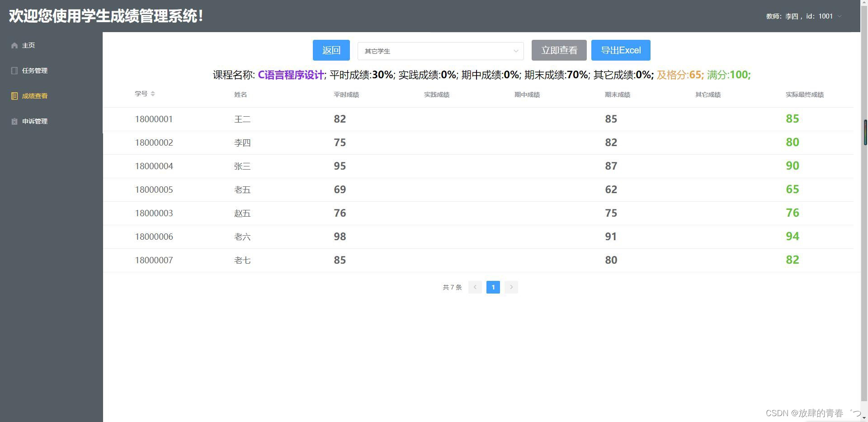Click 李四's final score 80
The height and width of the screenshot is (422, 868).
coord(793,142)
